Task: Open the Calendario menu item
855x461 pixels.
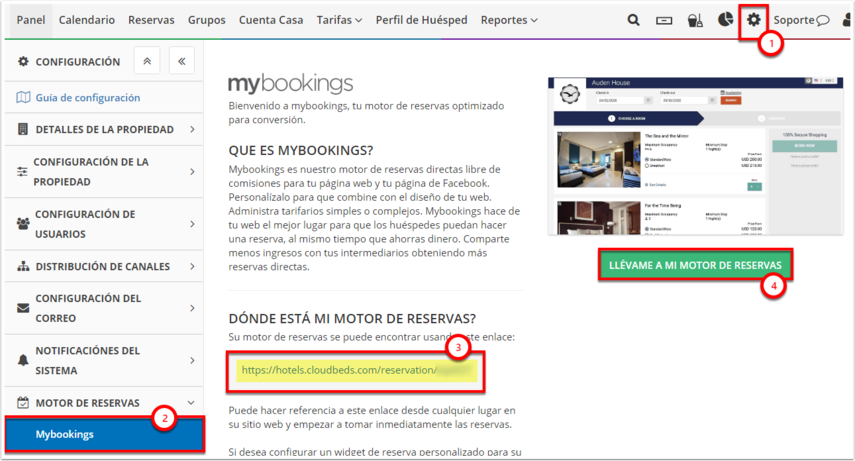Action: (x=87, y=20)
